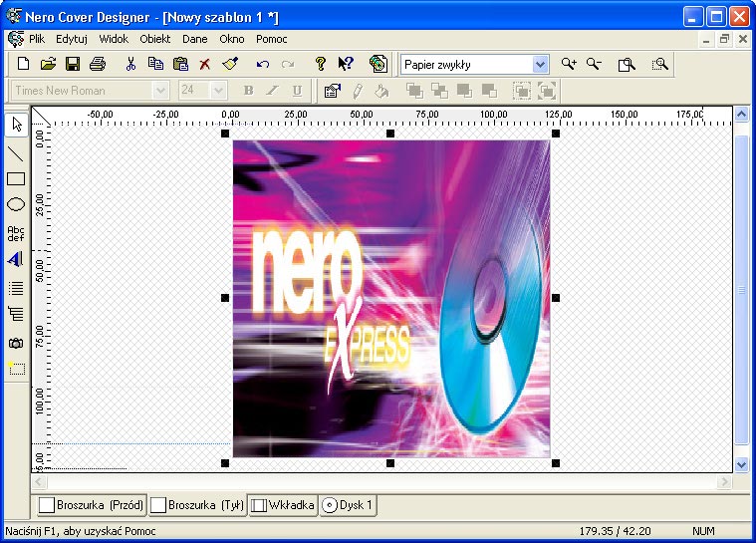Viewport: 756px width, 543px height.
Task: Zoom to full page icon
Action: [x=627, y=64]
